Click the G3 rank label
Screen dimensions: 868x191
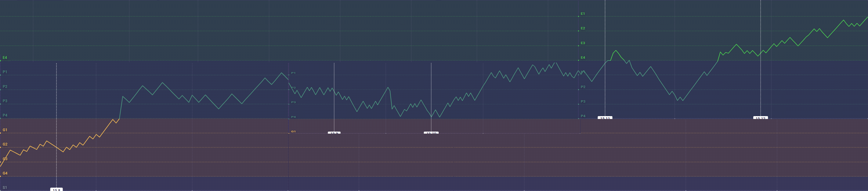coord(5,159)
